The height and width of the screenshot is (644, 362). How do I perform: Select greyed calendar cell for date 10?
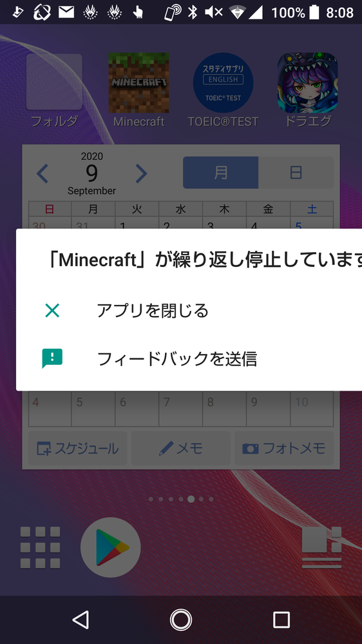(x=312, y=409)
